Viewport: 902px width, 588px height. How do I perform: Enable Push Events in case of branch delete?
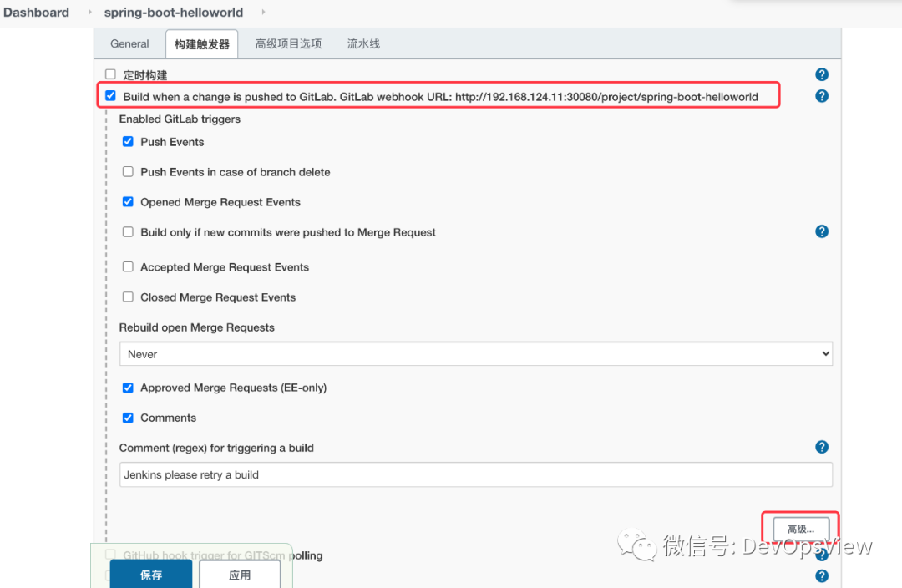(x=128, y=171)
